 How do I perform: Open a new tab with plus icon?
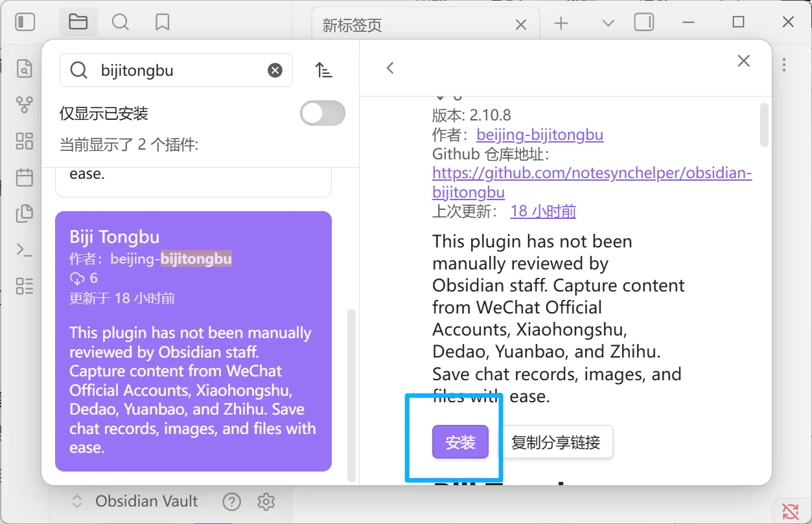point(561,23)
